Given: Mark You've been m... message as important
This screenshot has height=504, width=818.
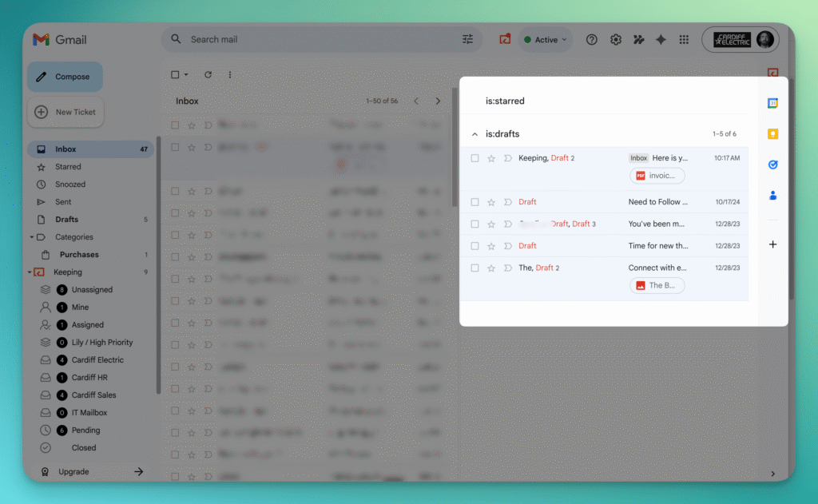Looking at the screenshot, I should [507, 224].
